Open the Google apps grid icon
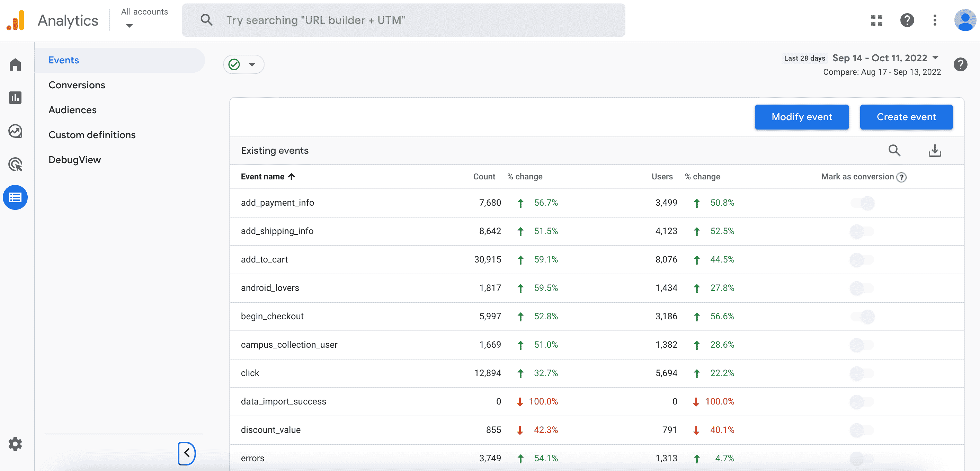Viewport: 980px width, 471px height. tap(876, 20)
